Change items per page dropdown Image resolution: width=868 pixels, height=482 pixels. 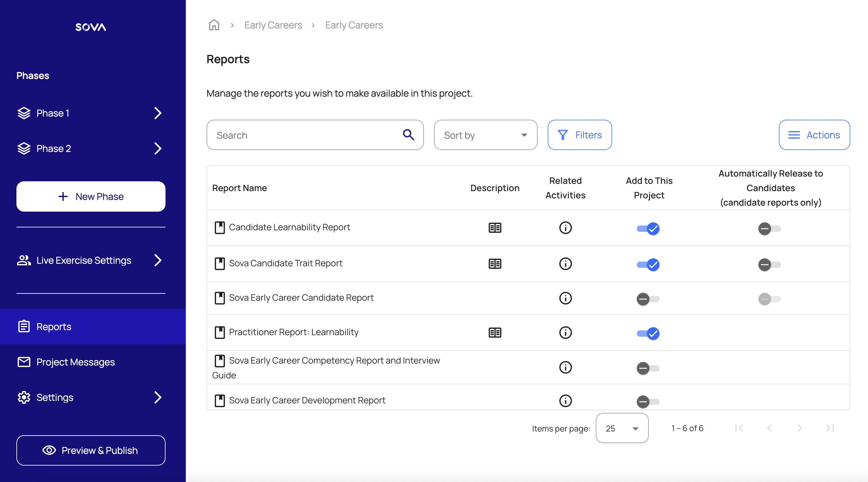(622, 428)
